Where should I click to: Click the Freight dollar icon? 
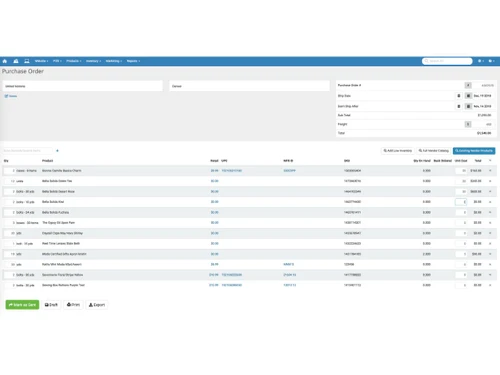[x=468, y=124]
